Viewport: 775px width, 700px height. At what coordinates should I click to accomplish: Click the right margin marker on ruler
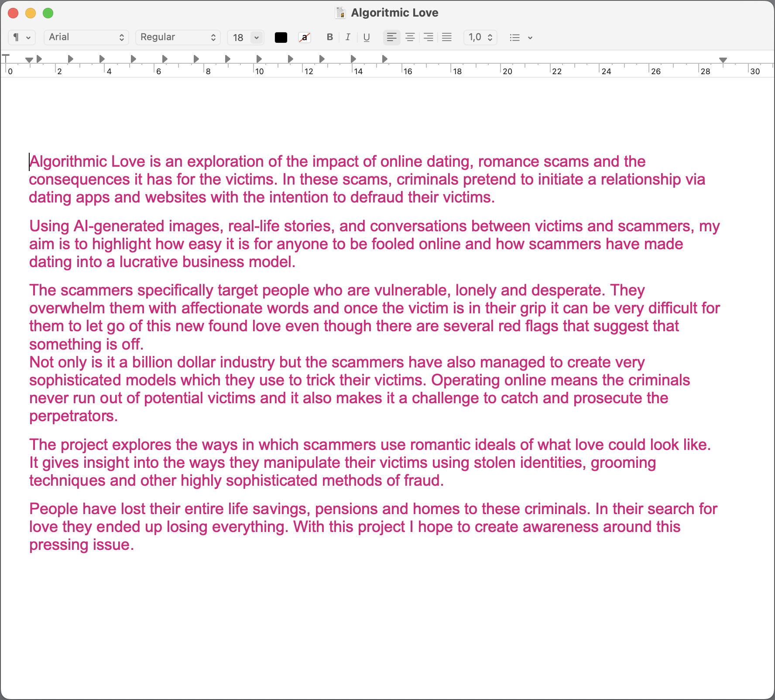[723, 60]
